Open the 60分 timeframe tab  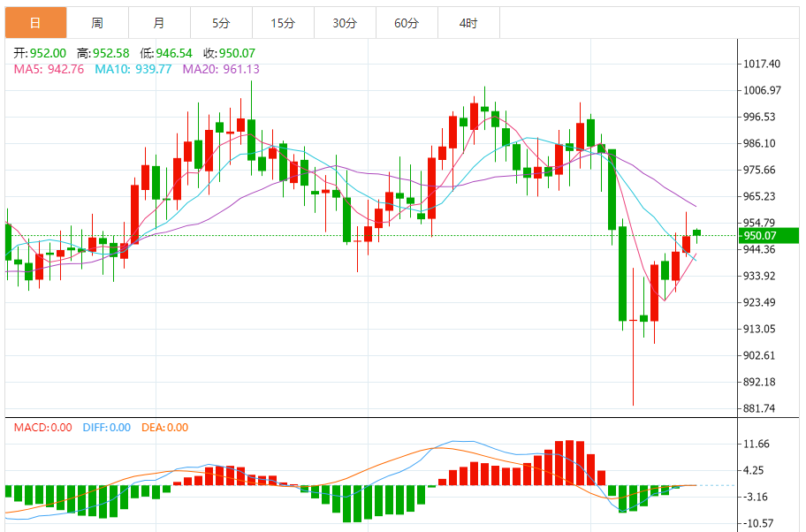pos(407,23)
